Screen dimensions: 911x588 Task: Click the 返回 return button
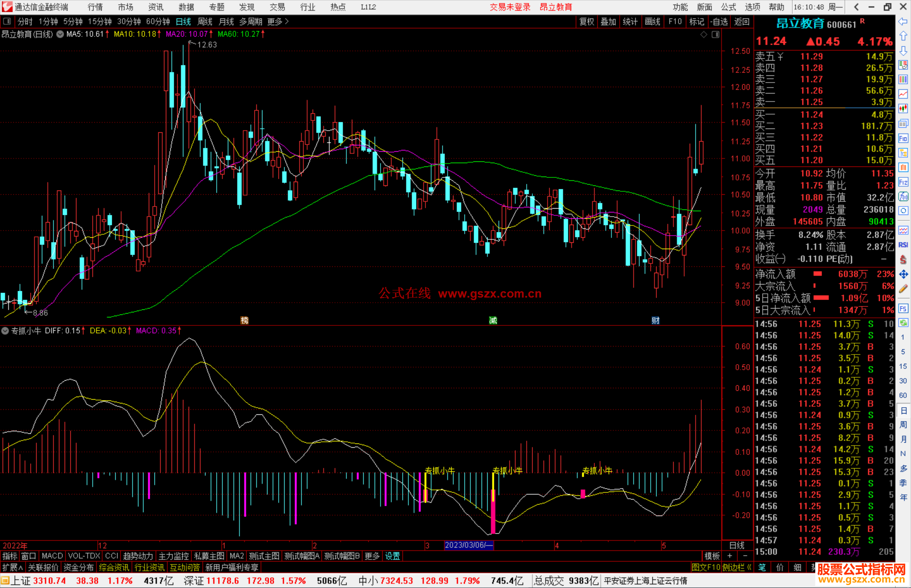[x=741, y=21]
